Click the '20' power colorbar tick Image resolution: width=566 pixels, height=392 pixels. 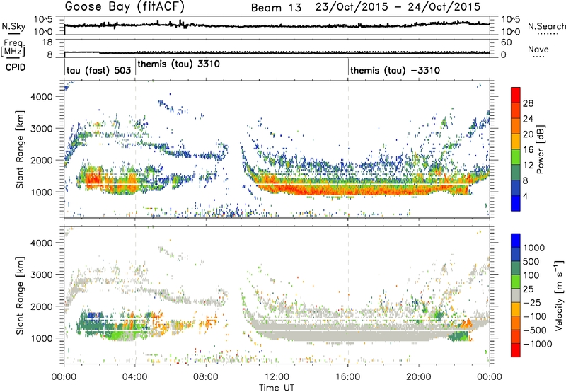point(528,134)
